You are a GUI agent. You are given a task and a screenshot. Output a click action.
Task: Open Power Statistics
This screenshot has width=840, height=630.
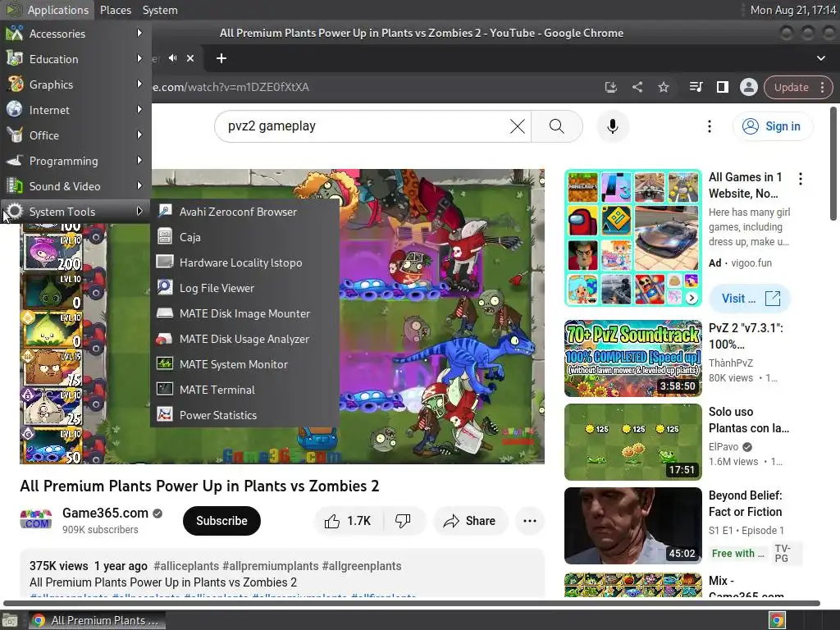click(x=244, y=415)
